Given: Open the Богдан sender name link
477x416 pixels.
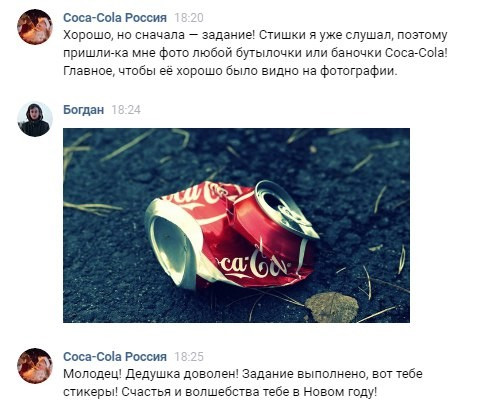Looking at the screenshot, I should pyautogui.click(x=84, y=110).
